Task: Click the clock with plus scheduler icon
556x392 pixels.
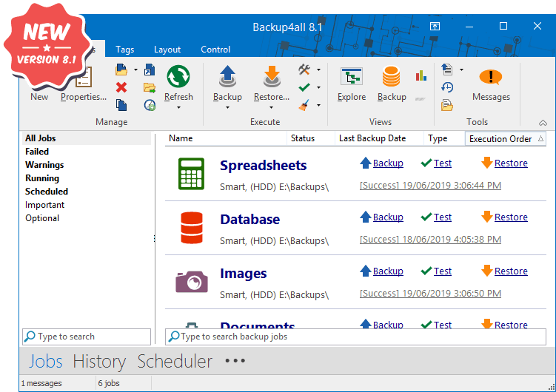Action: (150, 105)
